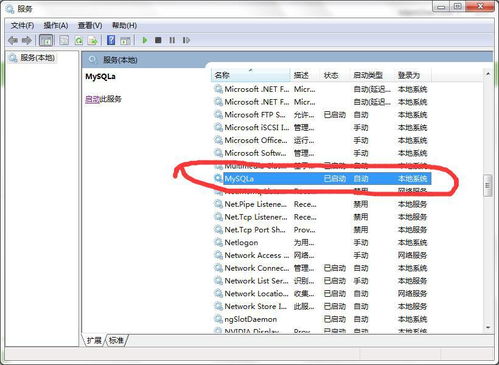The height and width of the screenshot is (365, 499).
Task: Click gear icon beside Net.Pipe Listene...
Action: (218, 204)
